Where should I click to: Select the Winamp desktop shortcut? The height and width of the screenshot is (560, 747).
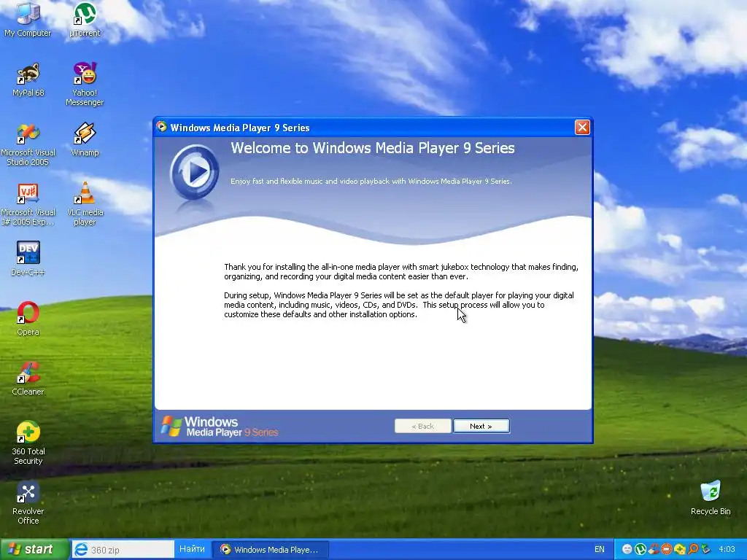85,139
